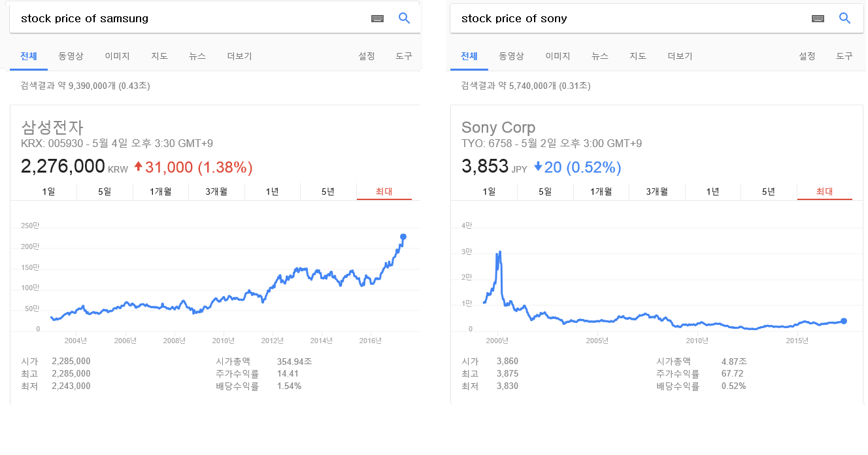Select 최대 range on Sony chart
The image size is (868, 455).
824,192
